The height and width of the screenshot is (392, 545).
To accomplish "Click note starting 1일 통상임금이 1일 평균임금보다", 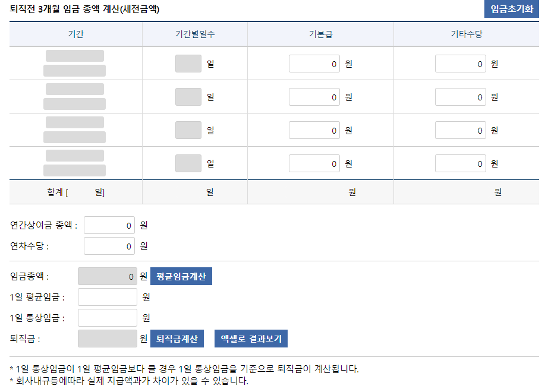I will [x=184, y=369].
